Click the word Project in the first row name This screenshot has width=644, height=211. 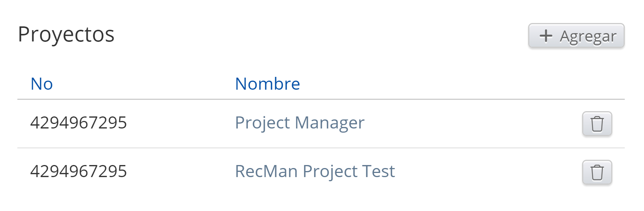click(263, 123)
